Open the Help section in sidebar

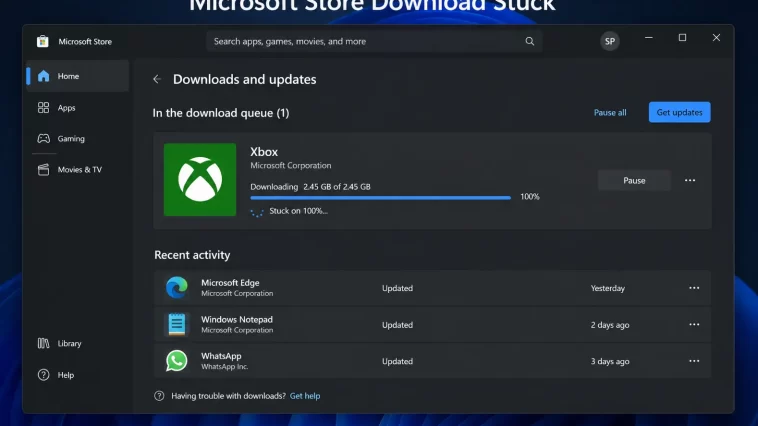pos(56,375)
